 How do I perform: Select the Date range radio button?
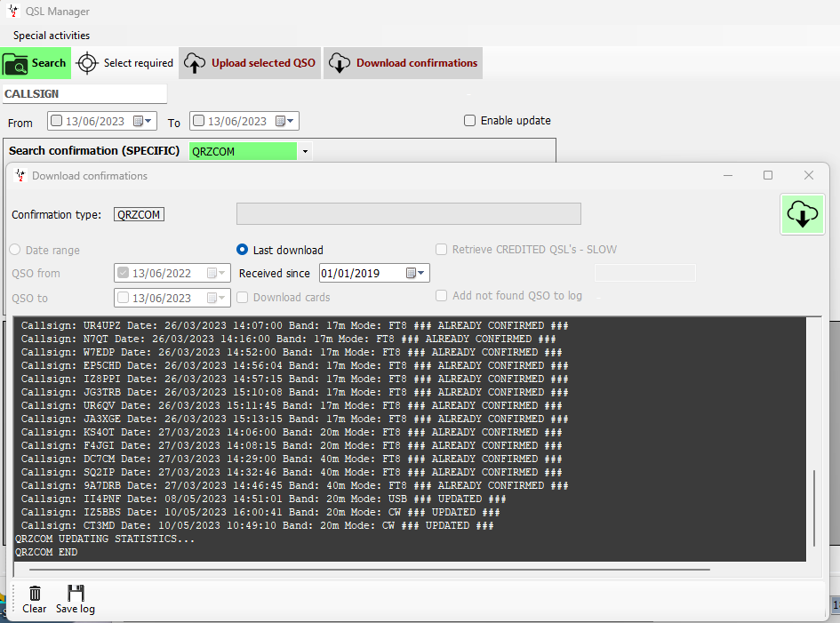pyautogui.click(x=15, y=250)
